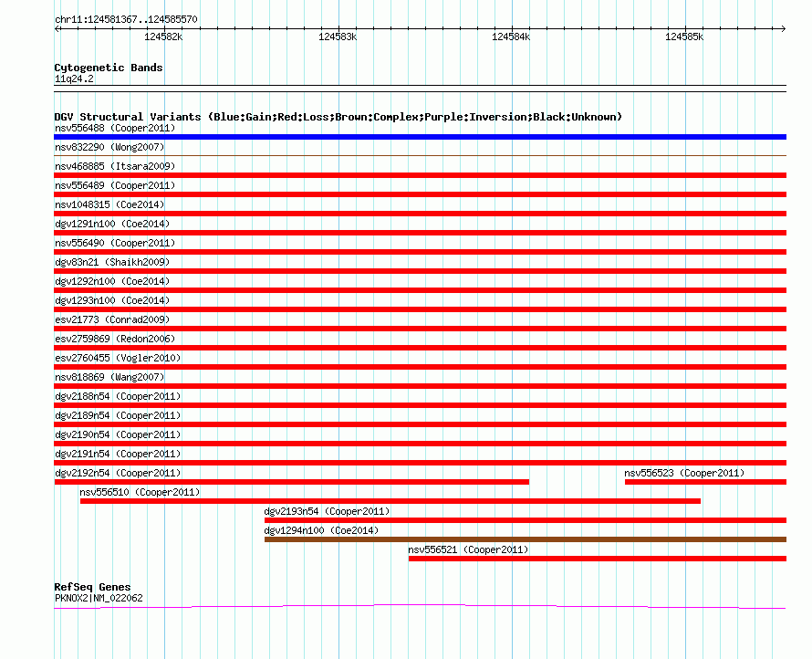
Task: Select dgv2191n54 (Cooper2011) variant
Action: coord(118,454)
